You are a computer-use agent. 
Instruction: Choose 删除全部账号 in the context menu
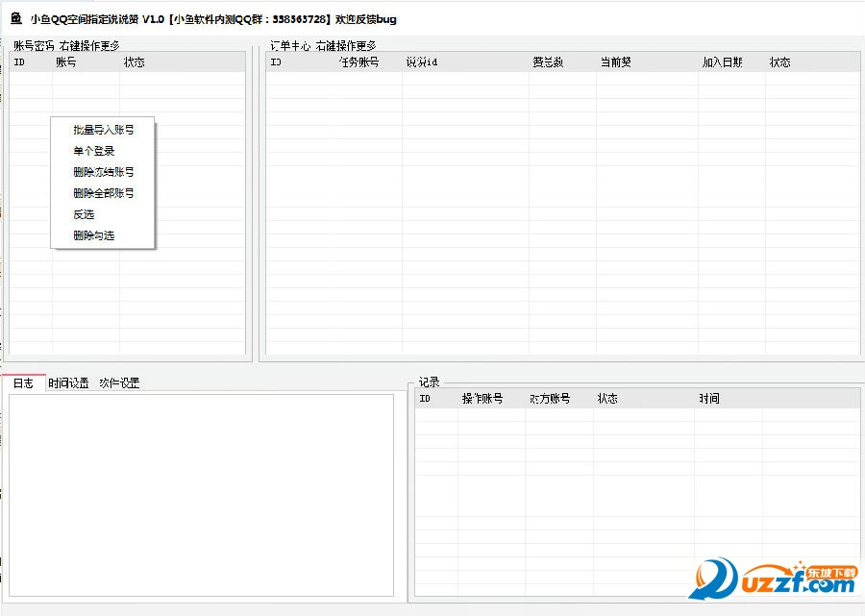click(103, 193)
